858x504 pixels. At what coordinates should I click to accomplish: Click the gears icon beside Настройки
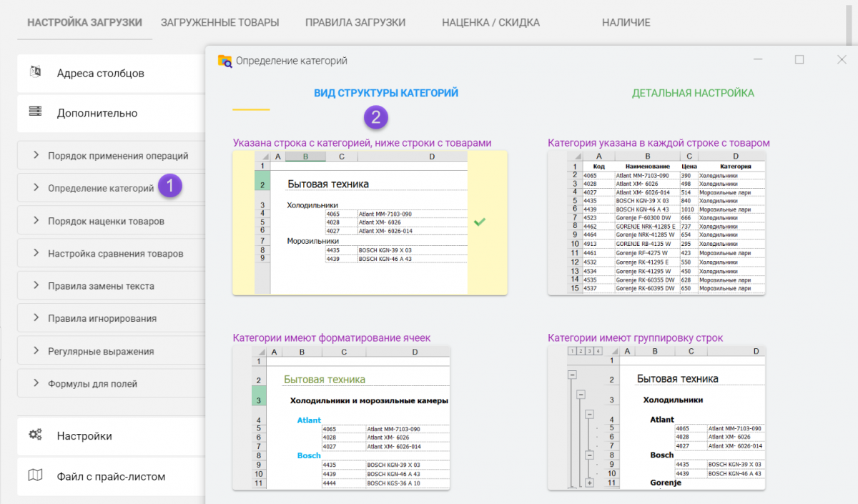pos(35,435)
